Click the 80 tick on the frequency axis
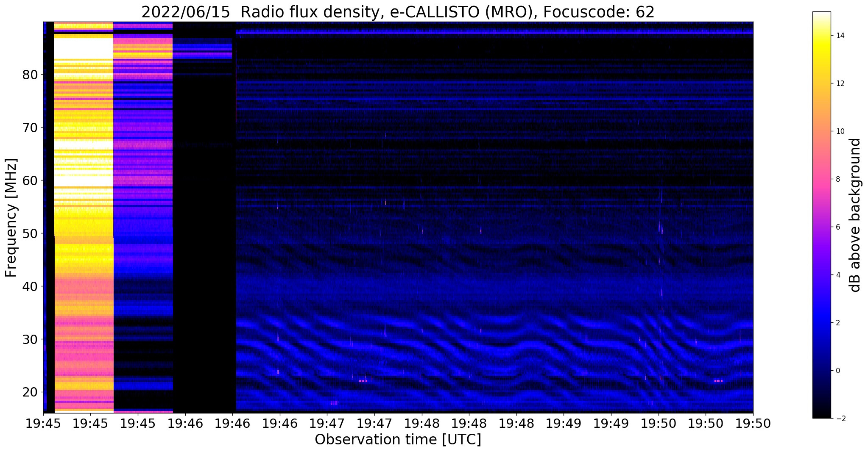The width and height of the screenshot is (868, 452). click(x=31, y=75)
